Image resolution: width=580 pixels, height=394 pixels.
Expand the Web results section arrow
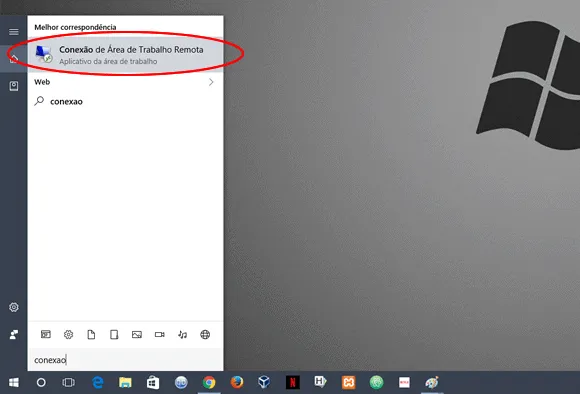(x=211, y=82)
